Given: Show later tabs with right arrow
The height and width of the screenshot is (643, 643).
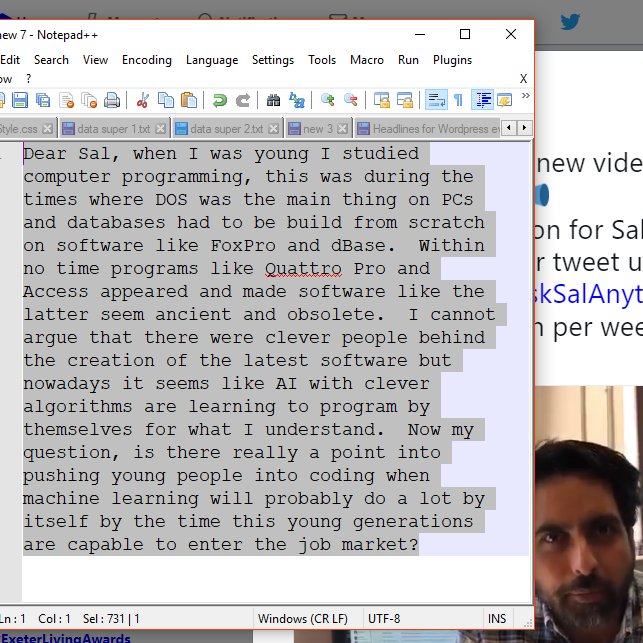Looking at the screenshot, I should click(x=524, y=128).
